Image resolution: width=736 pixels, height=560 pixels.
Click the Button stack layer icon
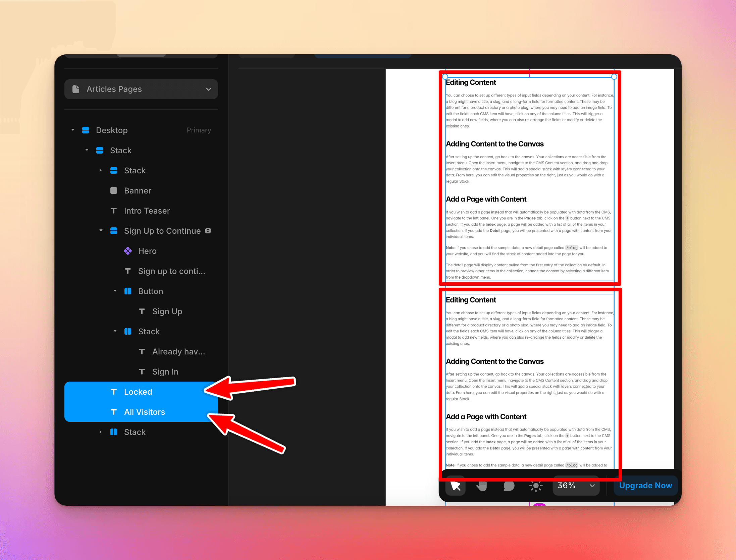(128, 291)
